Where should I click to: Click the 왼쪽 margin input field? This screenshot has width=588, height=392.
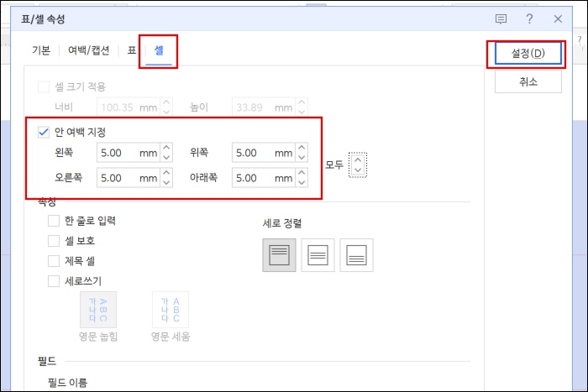pos(129,153)
